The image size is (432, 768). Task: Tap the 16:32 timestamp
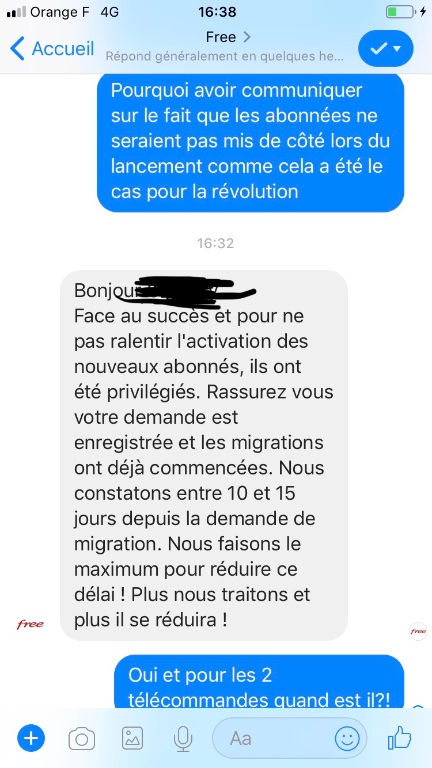[x=216, y=243]
